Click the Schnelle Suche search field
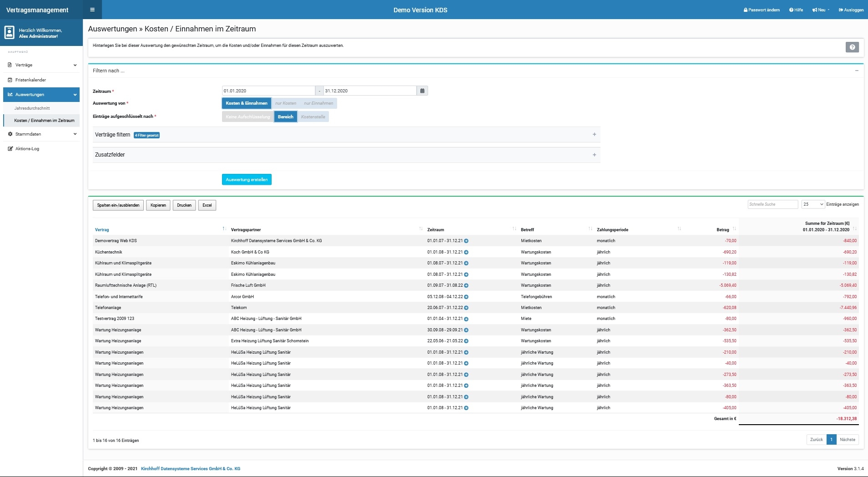 pyautogui.click(x=772, y=204)
